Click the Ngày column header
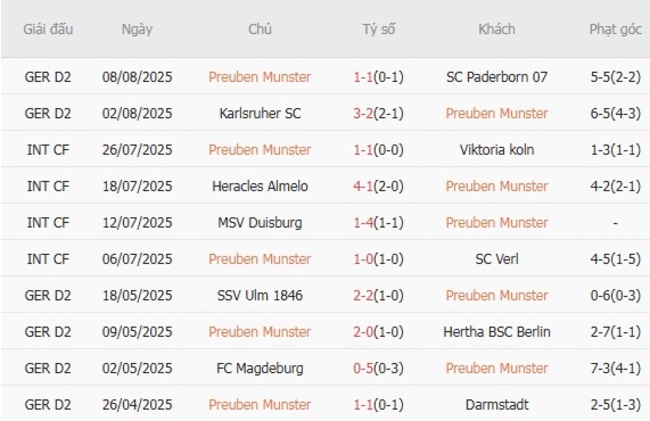Viewport: 650px width, 421px height. point(137,29)
